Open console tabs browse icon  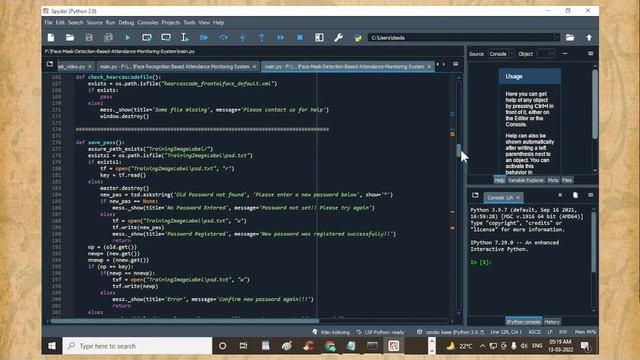pyautogui.click(x=475, y=195)
